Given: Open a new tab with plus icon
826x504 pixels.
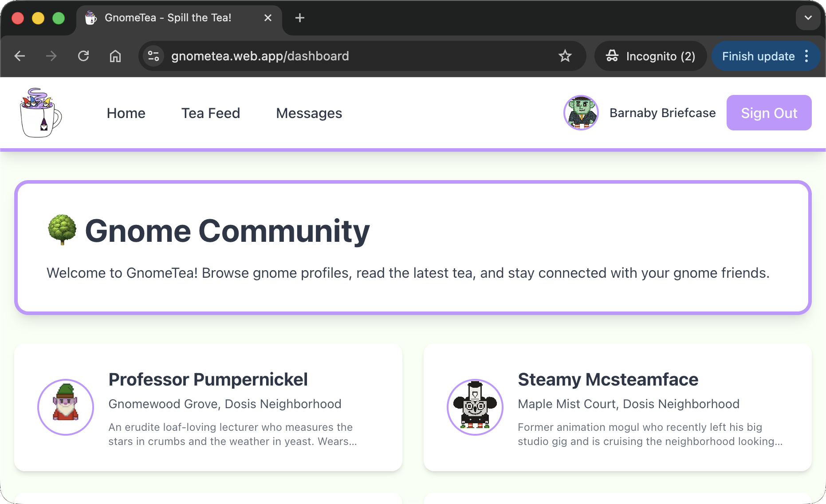Looking at the screenshot, I should pos(300,18).
